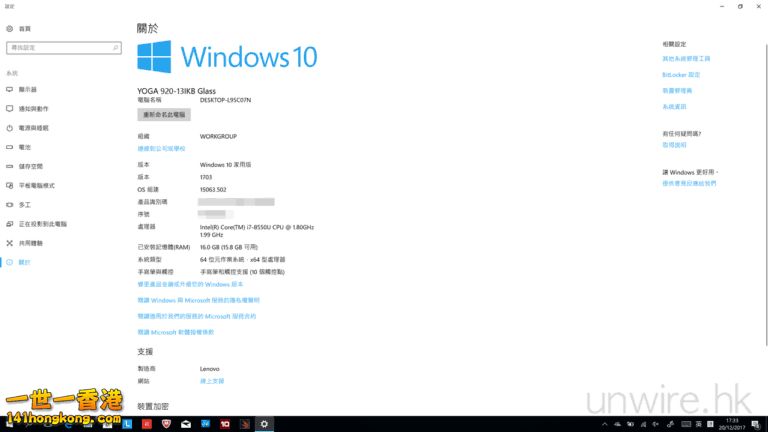Viewport: 768px width, 432px height.
Task: Open the McAfee shield icon on taskbar
Action: point(166,424)
